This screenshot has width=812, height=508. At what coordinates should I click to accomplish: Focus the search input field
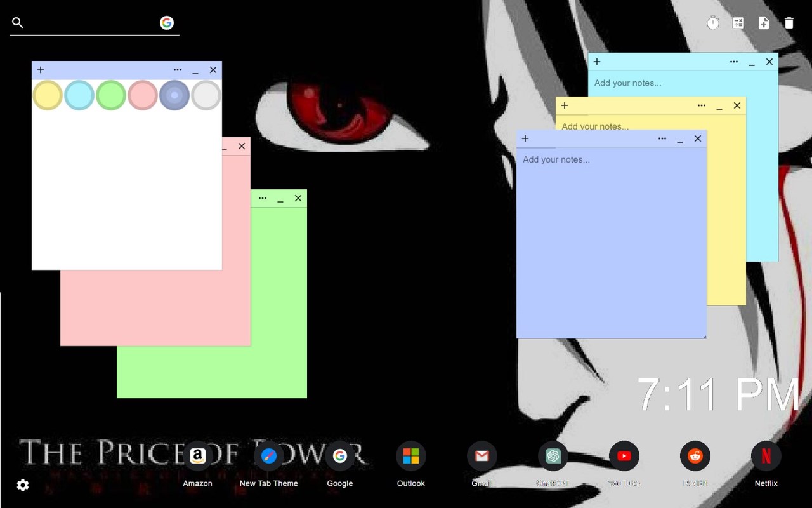click(x=92, y=23)
